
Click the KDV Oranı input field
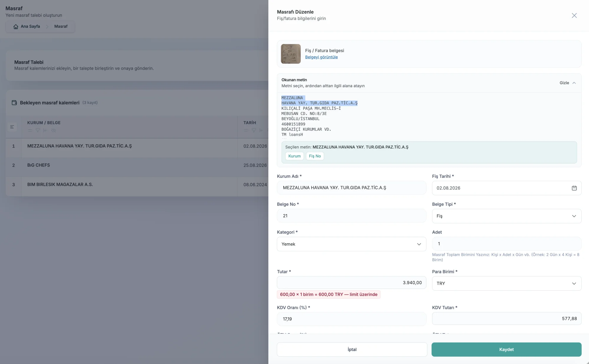pyautogui.click(x=351, y=319)
